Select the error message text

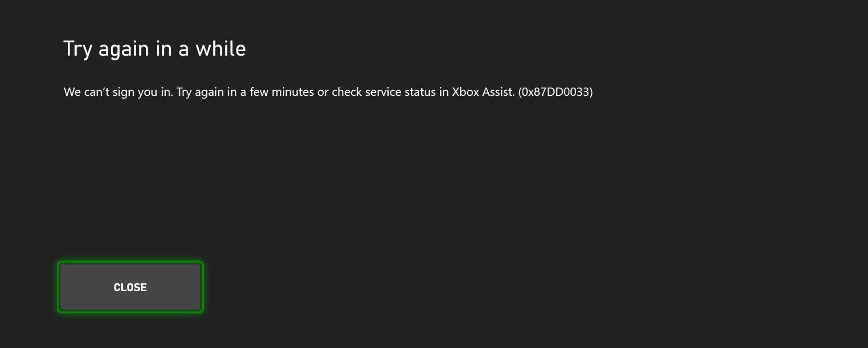click(328, 92)
